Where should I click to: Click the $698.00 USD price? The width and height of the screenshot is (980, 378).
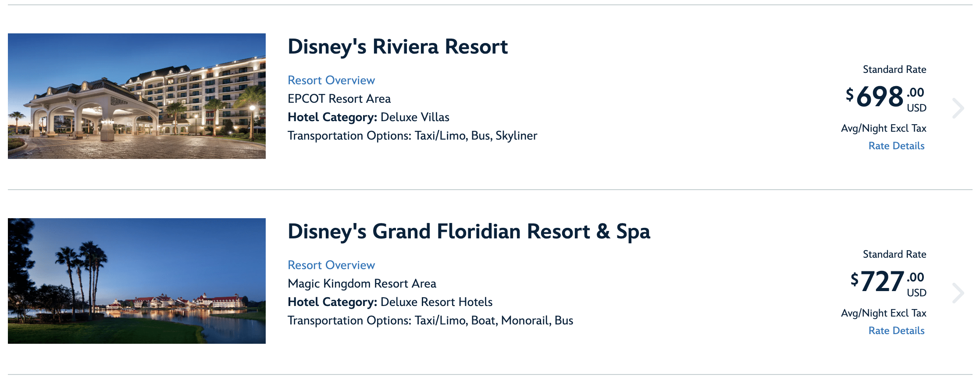click(886, 97)
